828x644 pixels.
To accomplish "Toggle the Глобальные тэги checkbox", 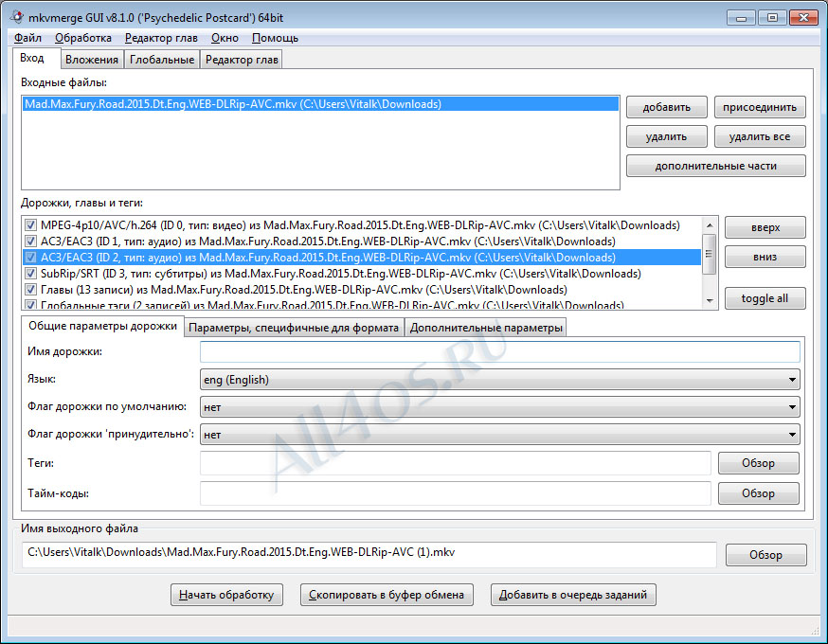I will coord(30,305).
